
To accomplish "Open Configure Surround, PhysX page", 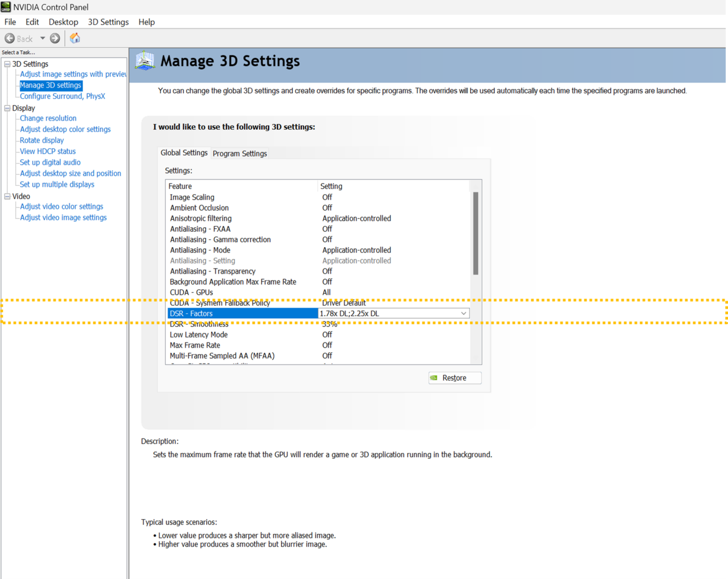I will point(62,96).
